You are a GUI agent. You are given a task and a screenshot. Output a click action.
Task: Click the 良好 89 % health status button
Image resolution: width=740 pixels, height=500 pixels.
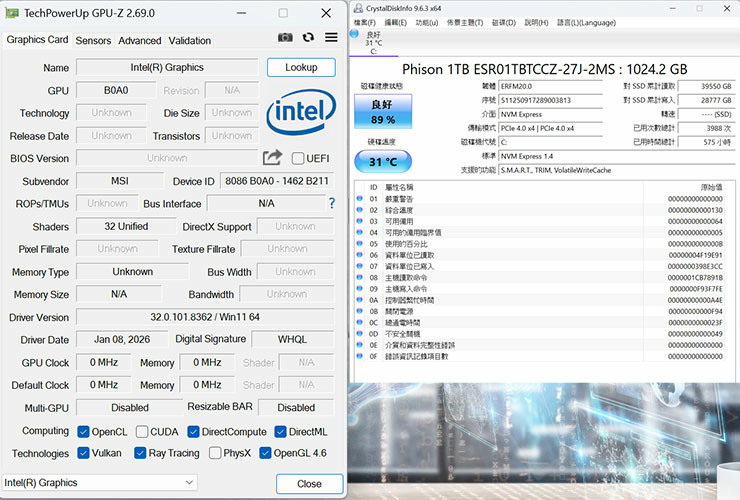pyautogui.click(x=383, y=111)
